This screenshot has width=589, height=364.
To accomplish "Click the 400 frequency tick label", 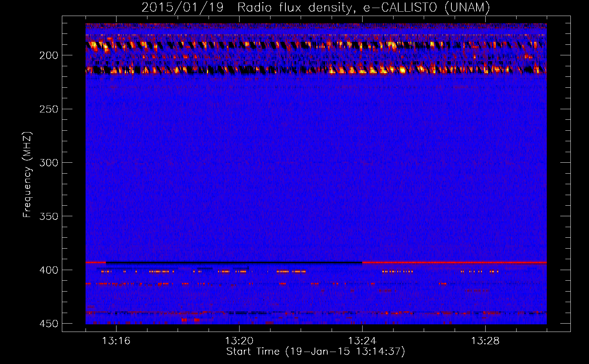I will click(49, 270).
